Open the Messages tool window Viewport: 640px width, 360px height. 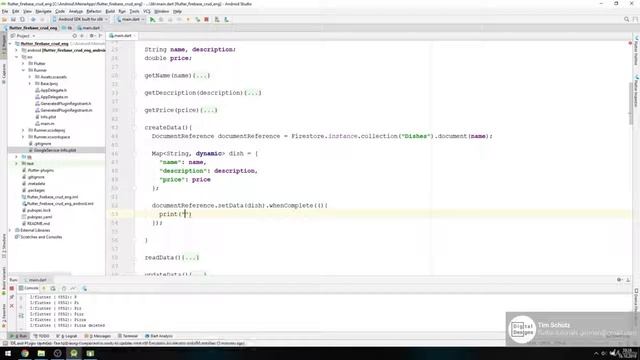(98, 336)
